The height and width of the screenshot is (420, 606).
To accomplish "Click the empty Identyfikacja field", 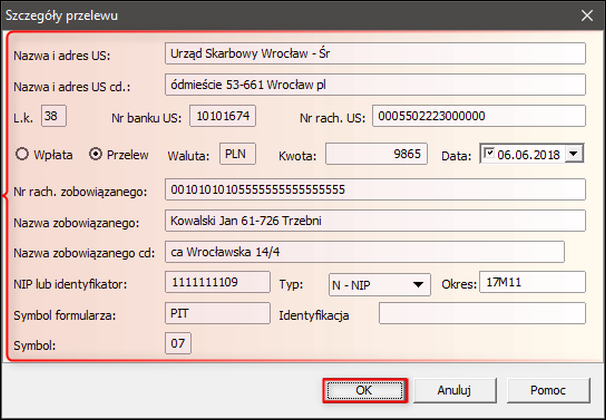I will [x=482, y=313].
